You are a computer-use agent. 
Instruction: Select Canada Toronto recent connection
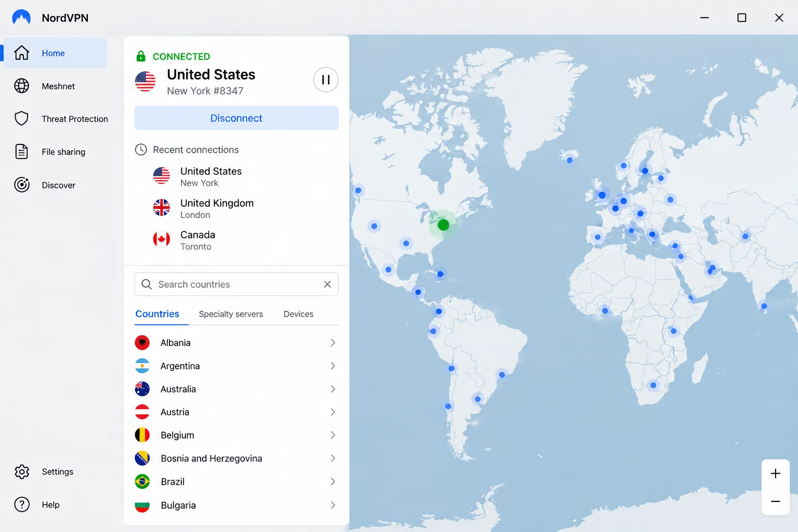point(236,240)
